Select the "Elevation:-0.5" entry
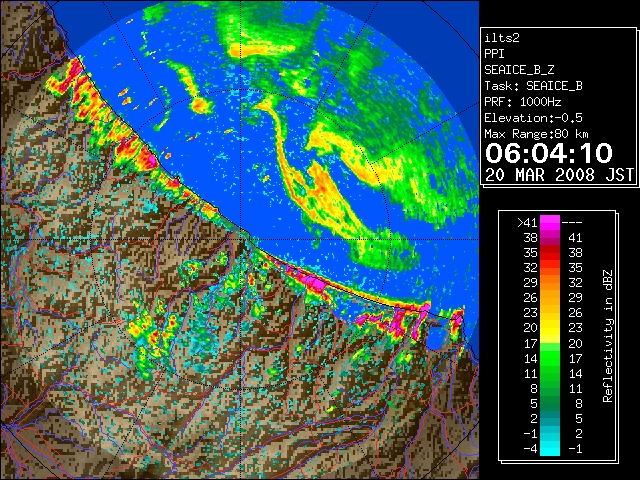 [533, 118]
